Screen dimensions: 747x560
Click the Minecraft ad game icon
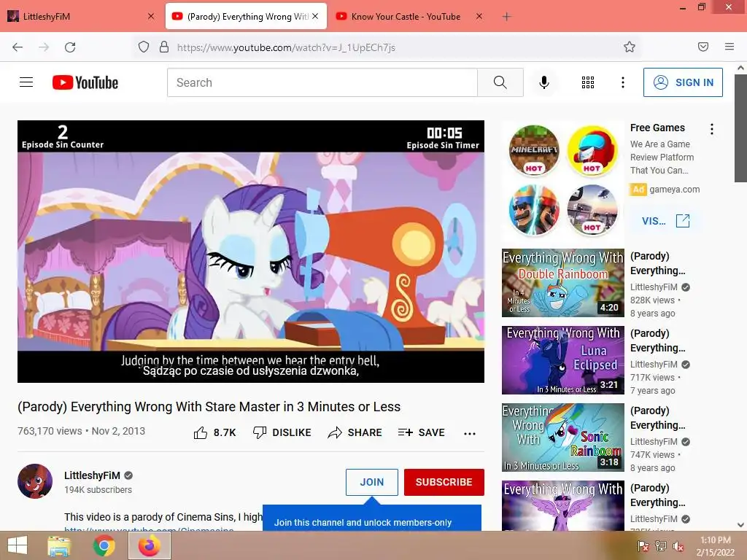(x=533, y=150)
